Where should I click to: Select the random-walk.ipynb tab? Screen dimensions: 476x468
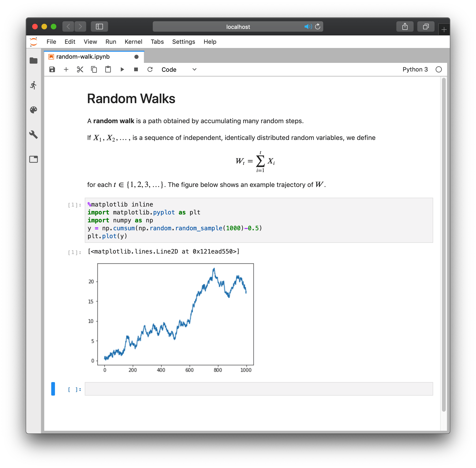[94, 57]
